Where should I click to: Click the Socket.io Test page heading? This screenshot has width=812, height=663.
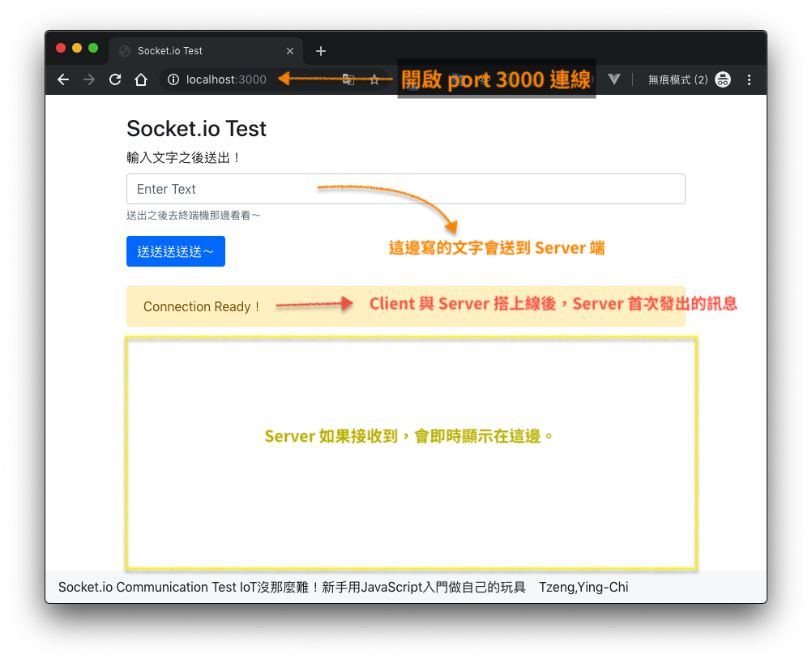click(196, 128)
